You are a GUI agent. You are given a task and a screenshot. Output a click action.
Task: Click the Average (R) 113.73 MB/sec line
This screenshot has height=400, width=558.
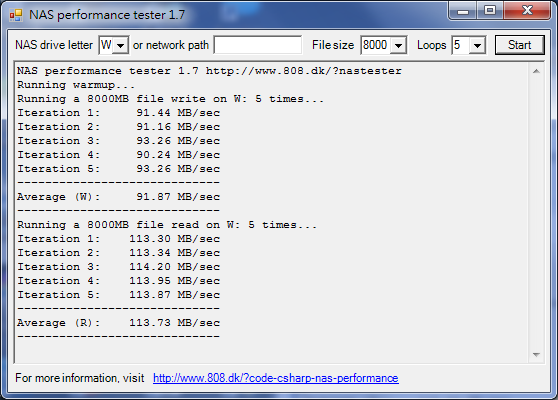coord(119,323)
